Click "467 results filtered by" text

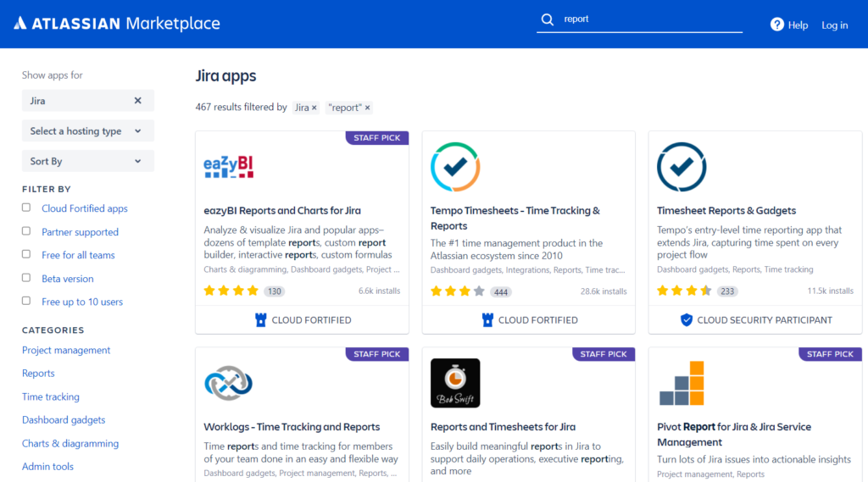coord(241,107)
